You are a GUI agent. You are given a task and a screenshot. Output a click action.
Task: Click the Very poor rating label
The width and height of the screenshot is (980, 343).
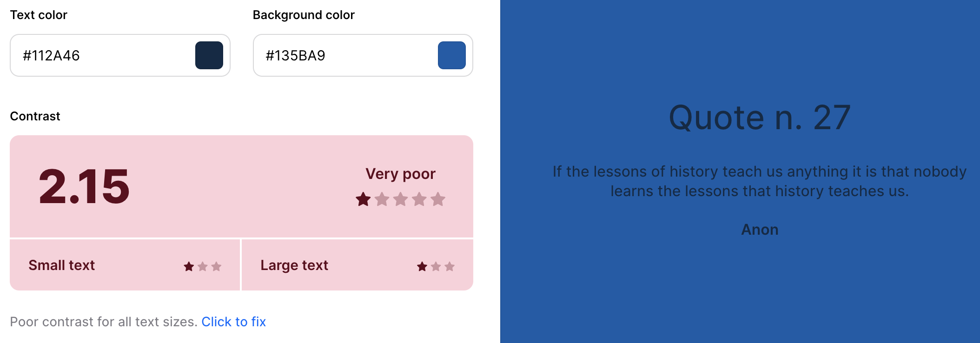point(401,174)
